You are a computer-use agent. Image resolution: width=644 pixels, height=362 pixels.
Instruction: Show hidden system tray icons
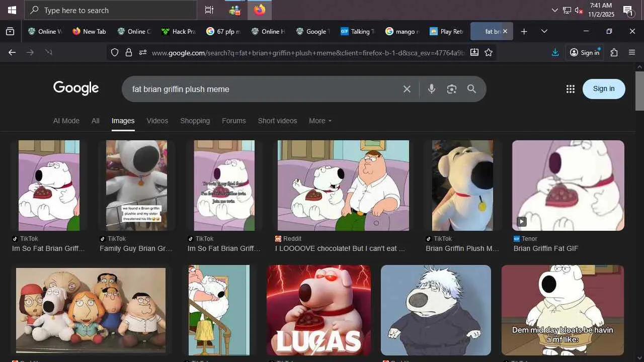[555, 10]
